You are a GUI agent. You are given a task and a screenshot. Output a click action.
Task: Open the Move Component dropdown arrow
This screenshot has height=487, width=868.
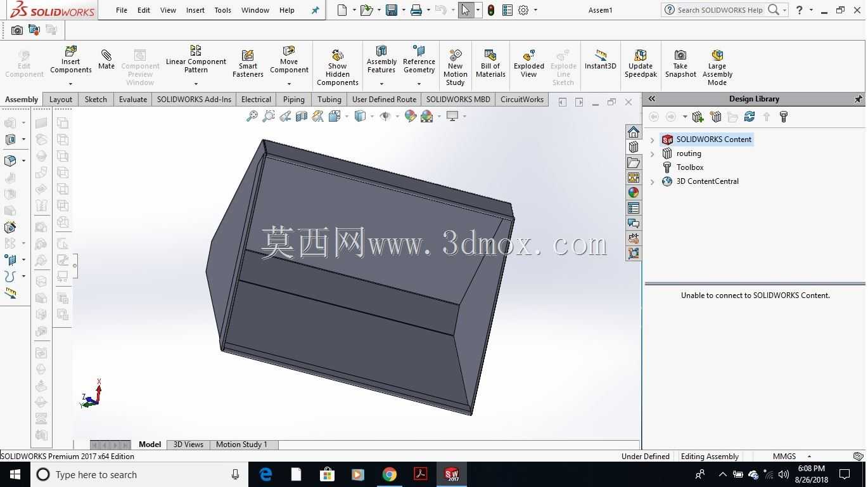289,84
